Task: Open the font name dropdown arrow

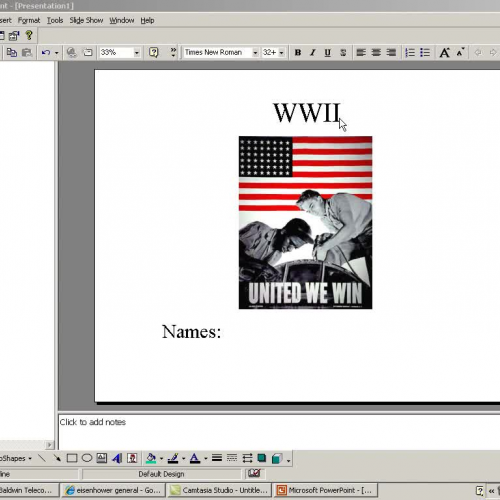Action: 255,53
